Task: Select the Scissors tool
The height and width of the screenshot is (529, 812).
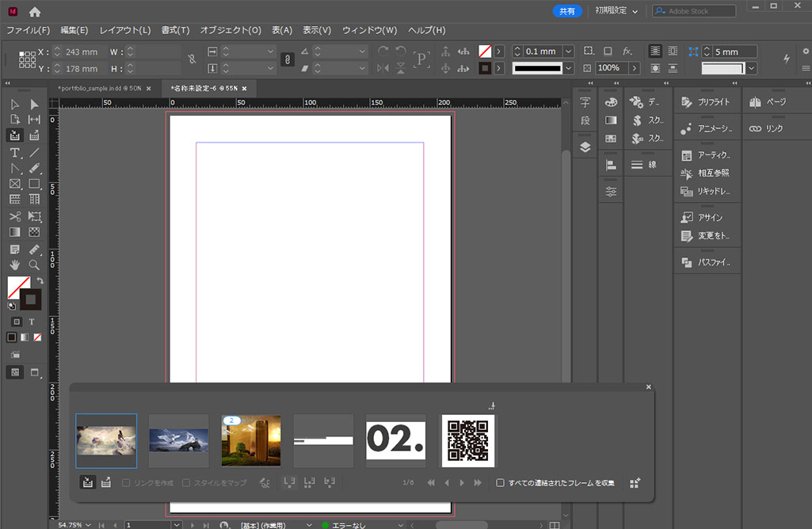Action: point(14,216)
